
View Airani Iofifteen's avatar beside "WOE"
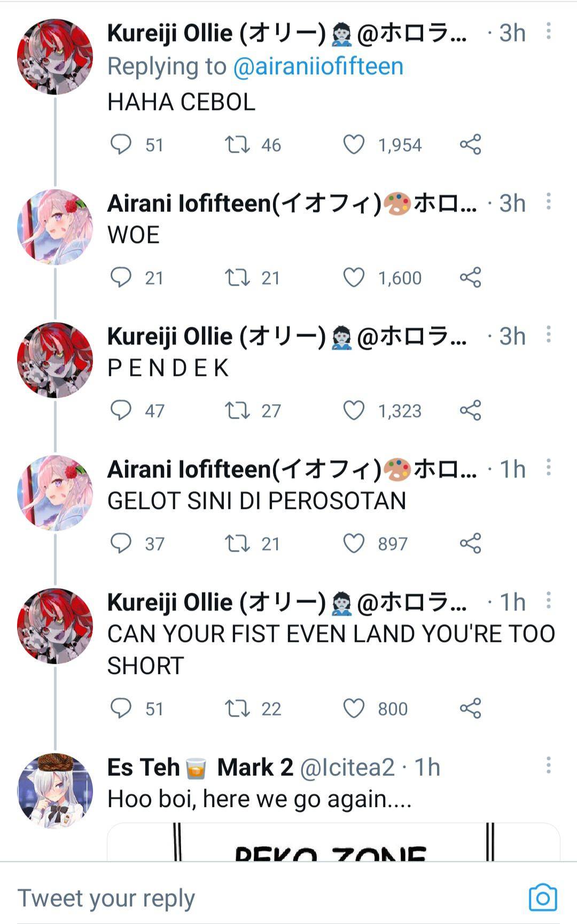(54, 226)
